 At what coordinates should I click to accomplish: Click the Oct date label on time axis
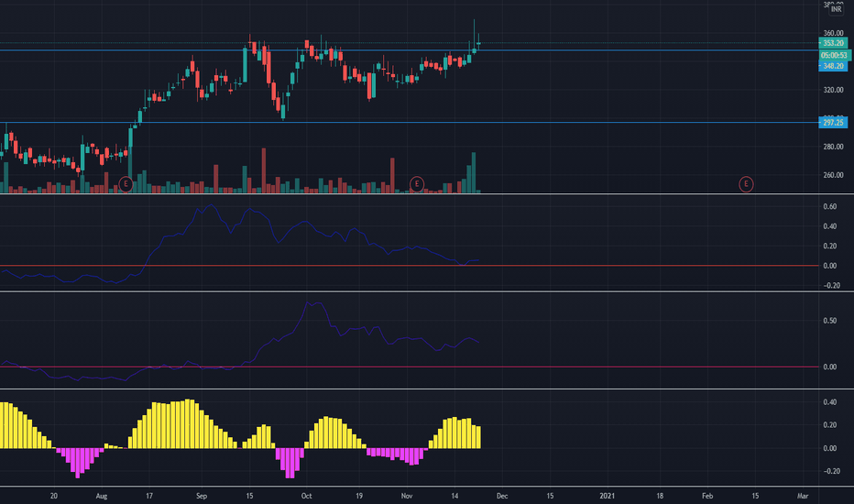coord(307,496)
